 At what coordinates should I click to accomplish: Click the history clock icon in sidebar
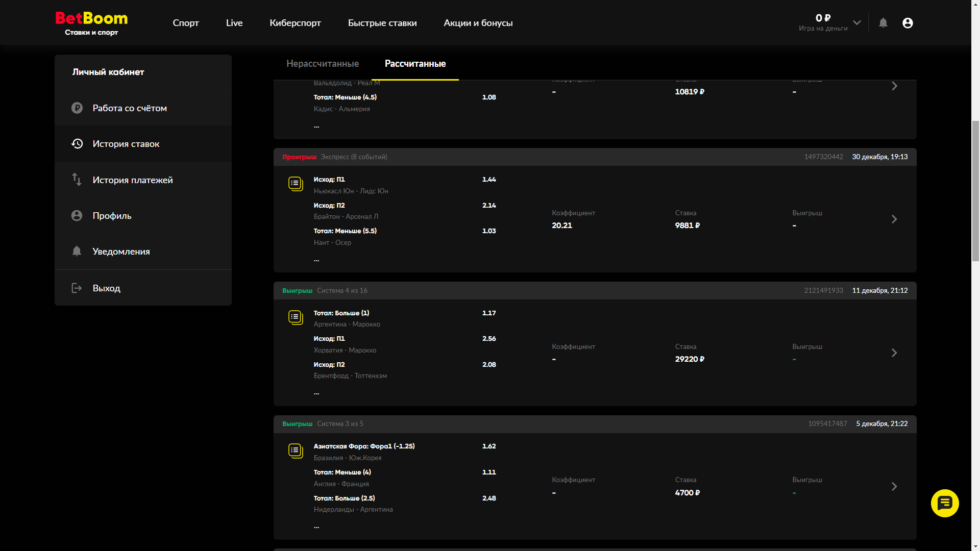[x=77, y=144]
